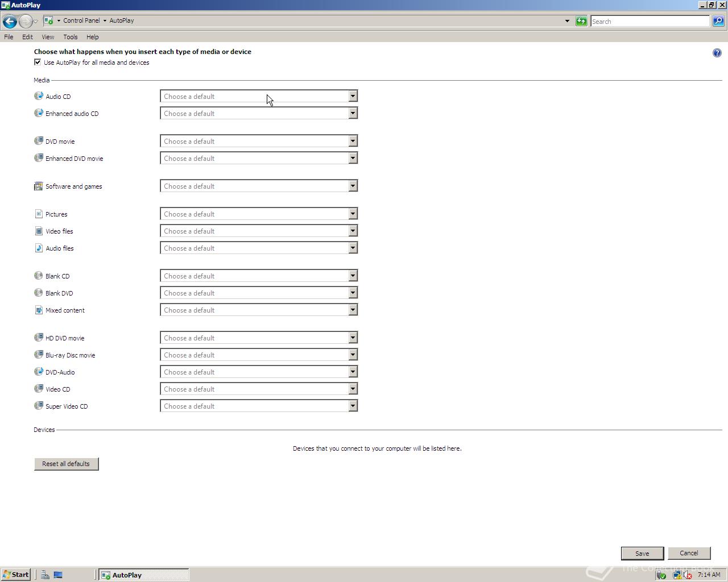Image resolution: width=728 pixels, height=582 pixels.
Task: Open the Blank CD default dropdown
Action: 259,276
